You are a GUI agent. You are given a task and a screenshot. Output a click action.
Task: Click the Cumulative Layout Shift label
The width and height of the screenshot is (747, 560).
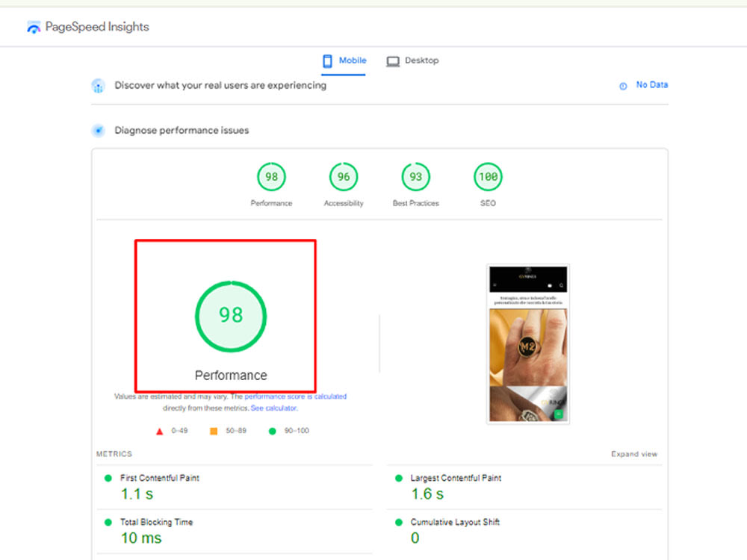[x=455, y=522]
